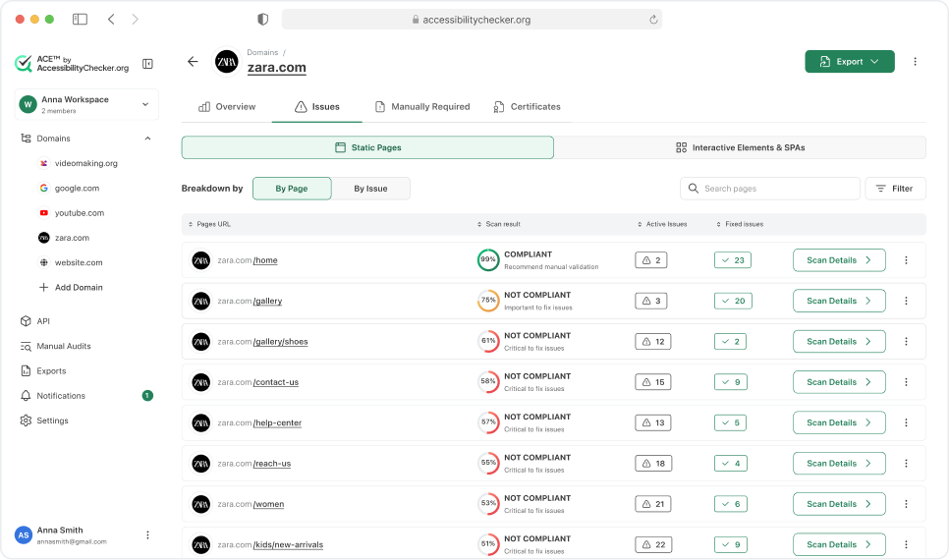Sort by Active Issues column
Viewport: 949px width, 560px height.
coord(662,224)
